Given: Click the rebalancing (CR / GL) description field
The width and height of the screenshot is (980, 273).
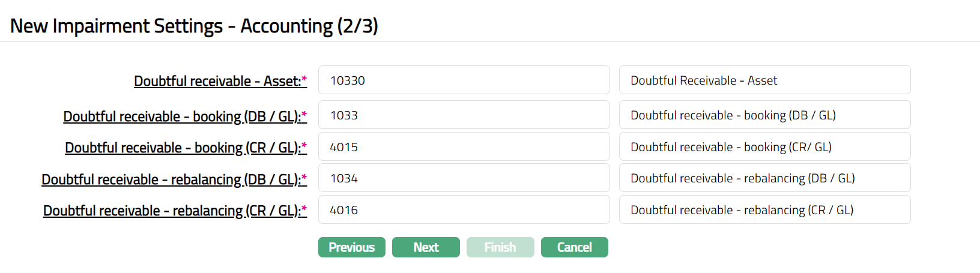Looking at the screenshot, I should pos(764,210).
